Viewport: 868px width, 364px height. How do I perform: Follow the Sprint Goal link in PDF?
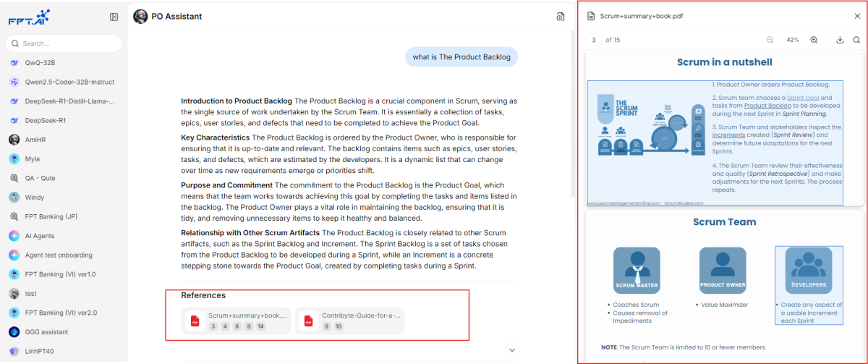tap(803, 97)
